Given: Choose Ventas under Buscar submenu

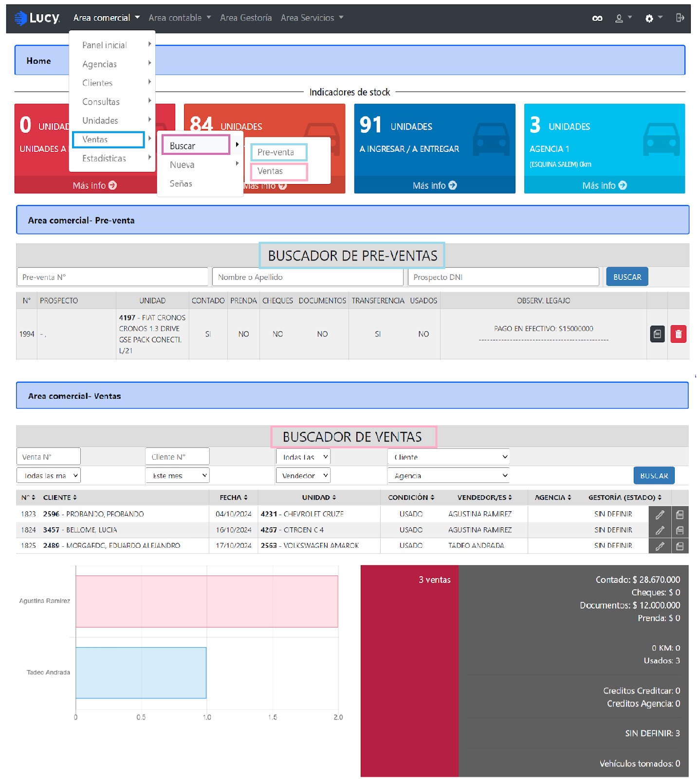Looking at the screenshot, I should (x=279, y=171).
